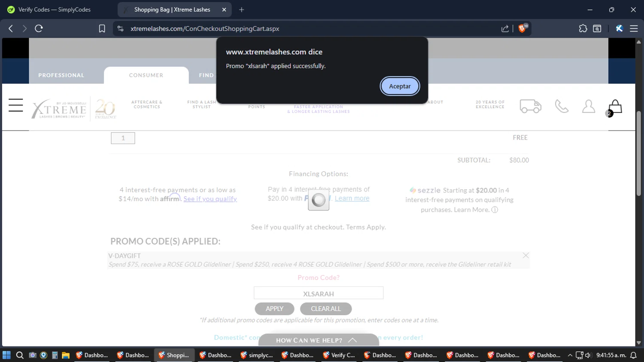Open Find a Lash Stylist menu
The width and height of the screenshot is (644, 362).
click(x=201, y=104)
